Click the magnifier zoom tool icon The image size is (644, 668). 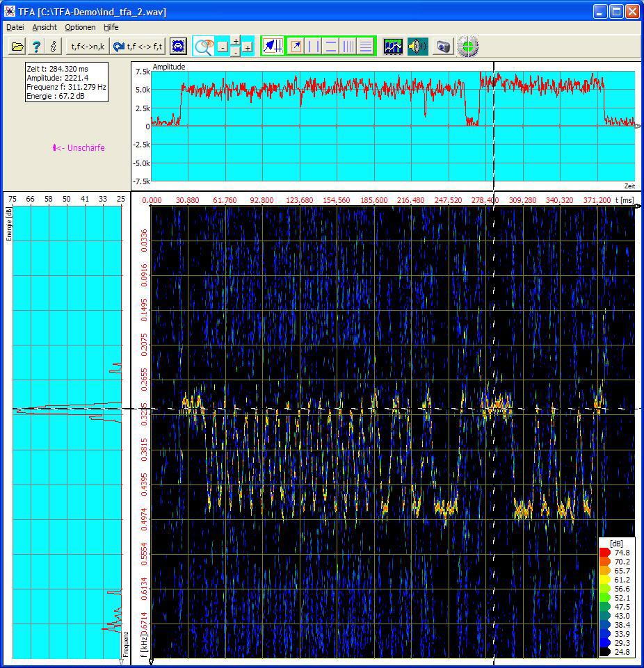[203, 47]
